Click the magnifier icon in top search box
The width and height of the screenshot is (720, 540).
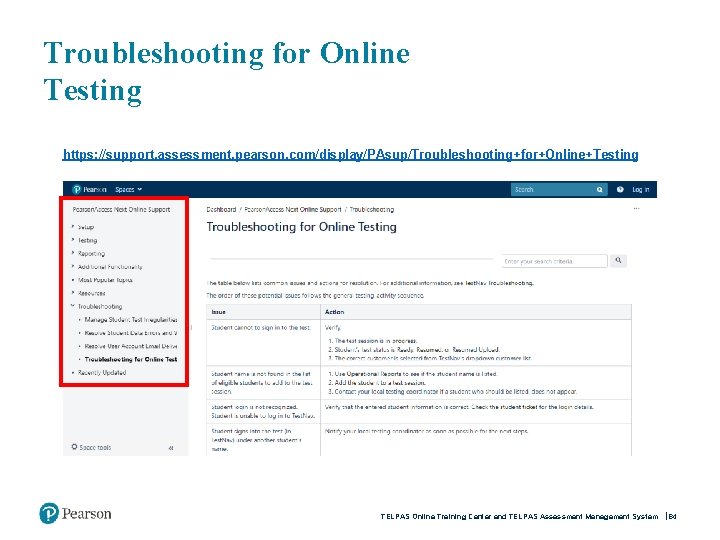pos(600,190)
